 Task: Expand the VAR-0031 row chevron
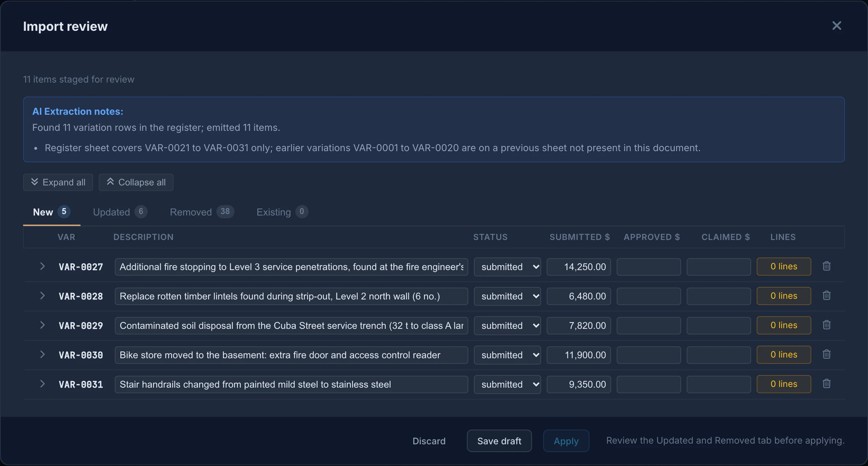tap(42, 384)
